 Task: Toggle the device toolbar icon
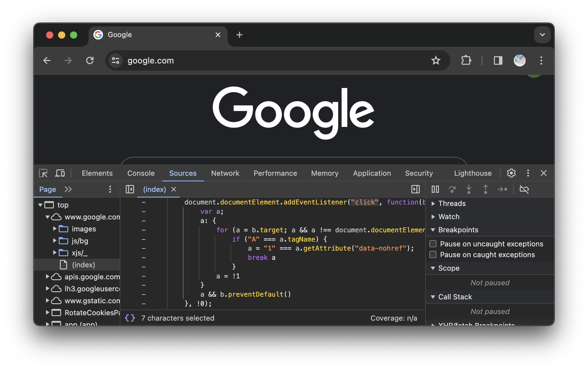(x=60, y=173)
